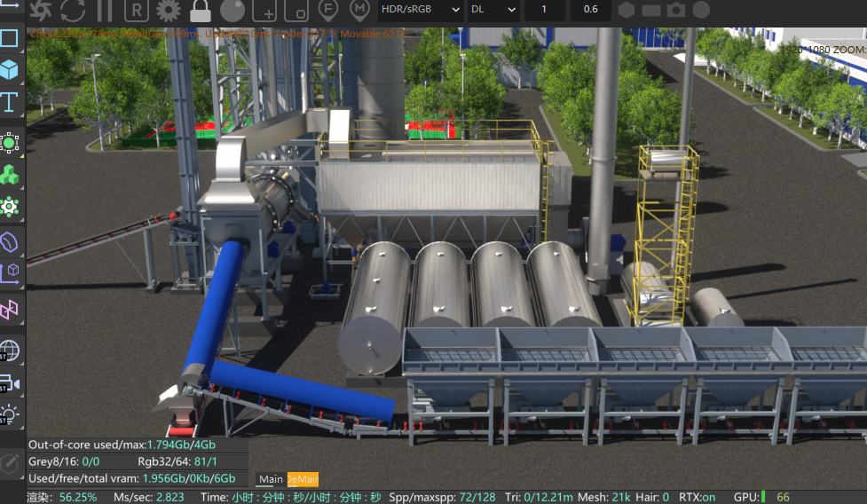
Task: Click the input field showing 0.6
Action: (x=590, y=10)
